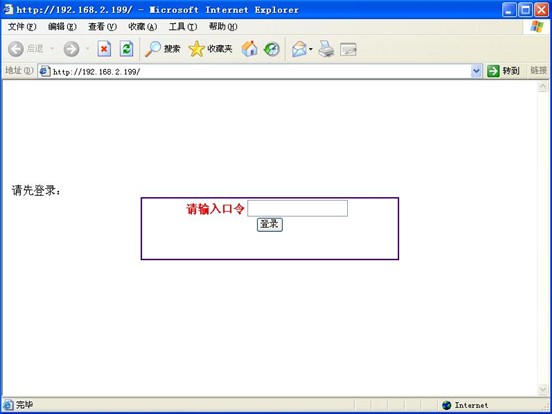Open the Favorites star icon
Image resolution: width=552 pixels, height=414 pixels.
(196, 49)
